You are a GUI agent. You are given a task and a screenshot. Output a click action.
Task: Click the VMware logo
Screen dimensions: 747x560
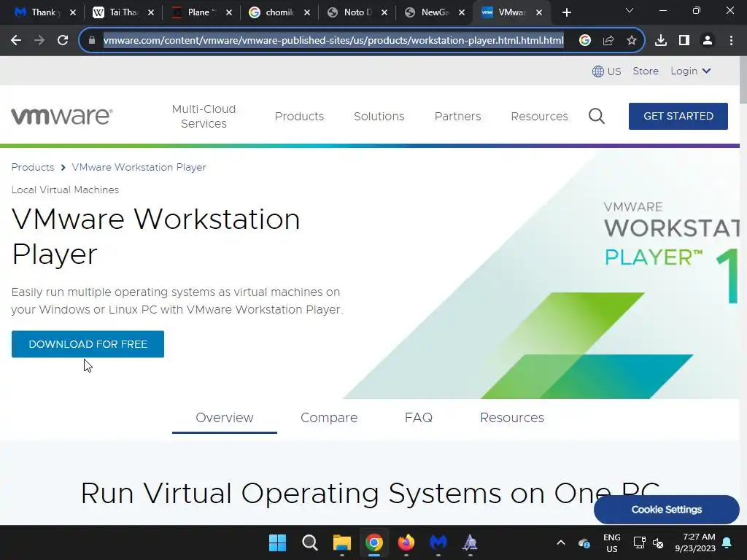pos(62,116)
